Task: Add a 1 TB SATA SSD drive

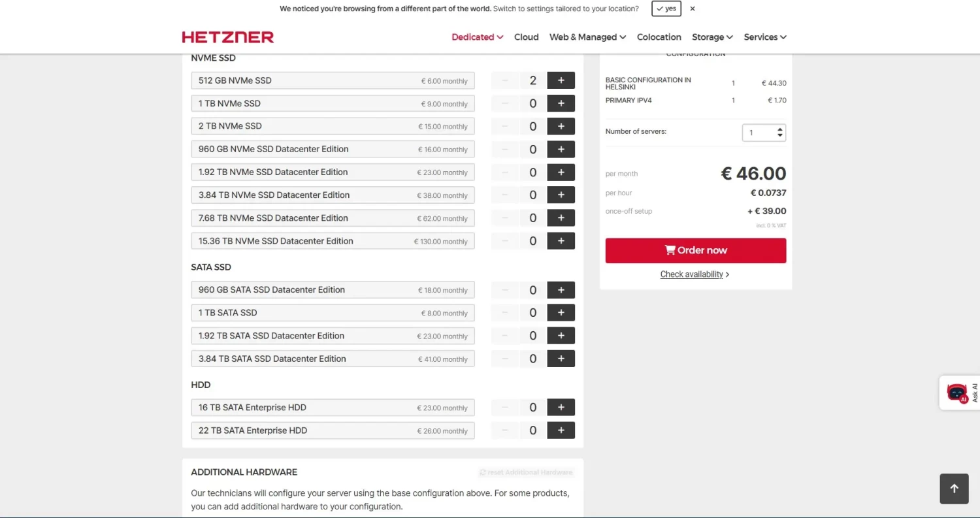Action: [561, 313]
